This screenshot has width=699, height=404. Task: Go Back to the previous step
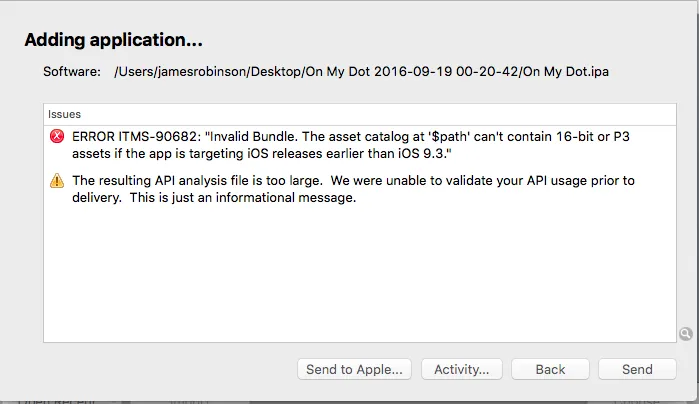(x=550, y=369)
